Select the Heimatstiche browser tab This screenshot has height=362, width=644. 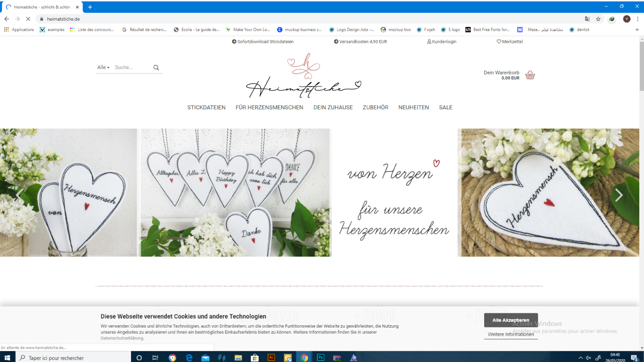click(x=41, y=7)
